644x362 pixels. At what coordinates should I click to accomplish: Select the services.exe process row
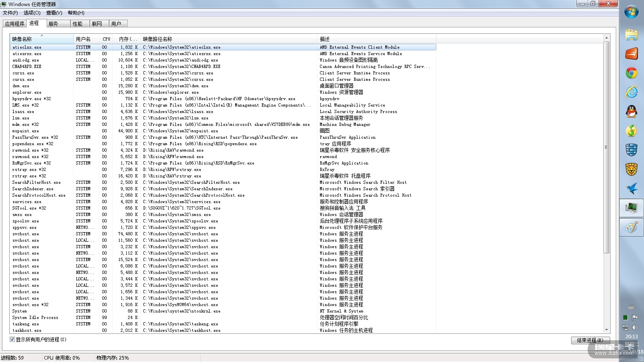223,202
